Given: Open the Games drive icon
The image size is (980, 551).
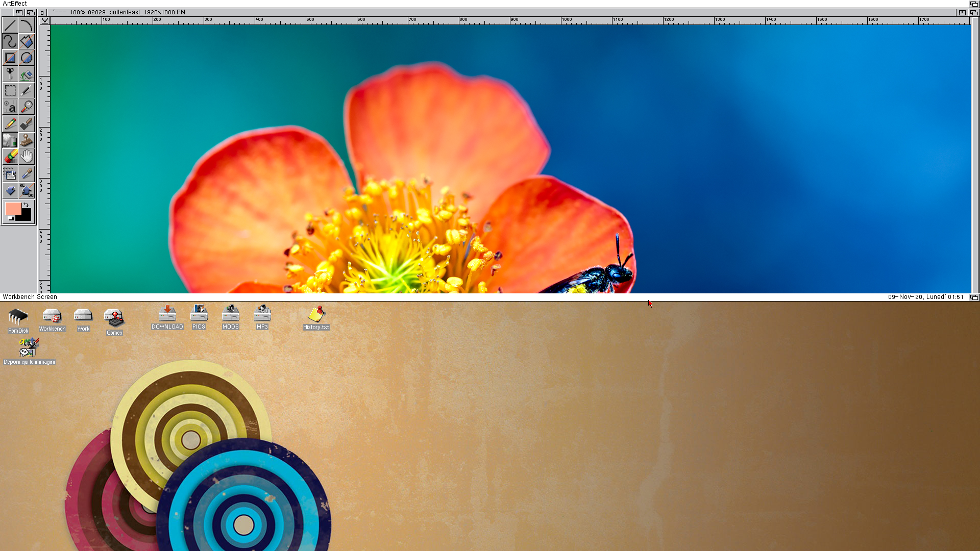Looking at the screenshot, I should [114, 322].
